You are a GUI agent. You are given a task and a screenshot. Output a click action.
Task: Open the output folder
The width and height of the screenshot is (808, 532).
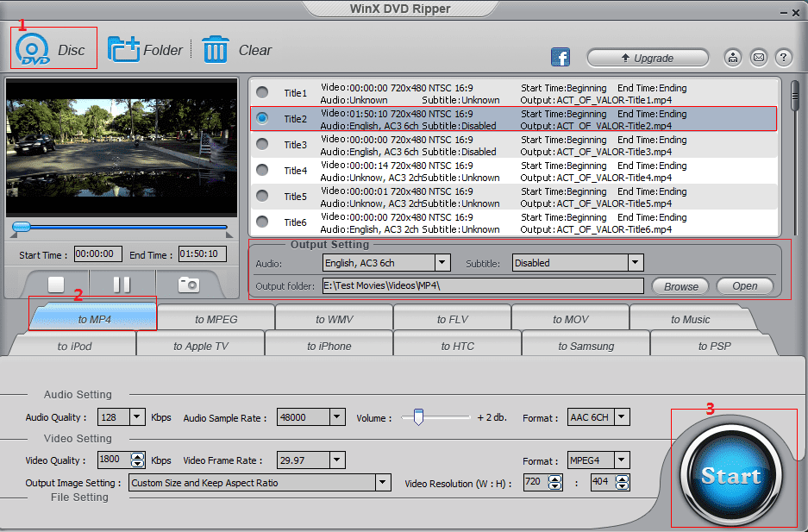pos(744,285)
